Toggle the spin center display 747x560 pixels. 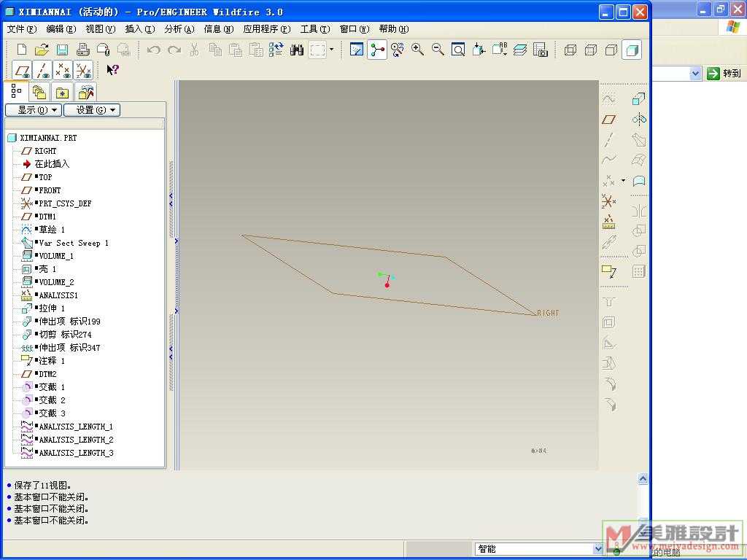(x=377, y=50)
